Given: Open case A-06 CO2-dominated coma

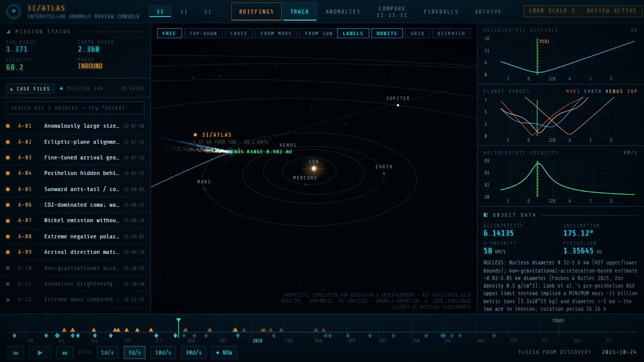Looking at the screenshot, I should (x=75, y=205).
